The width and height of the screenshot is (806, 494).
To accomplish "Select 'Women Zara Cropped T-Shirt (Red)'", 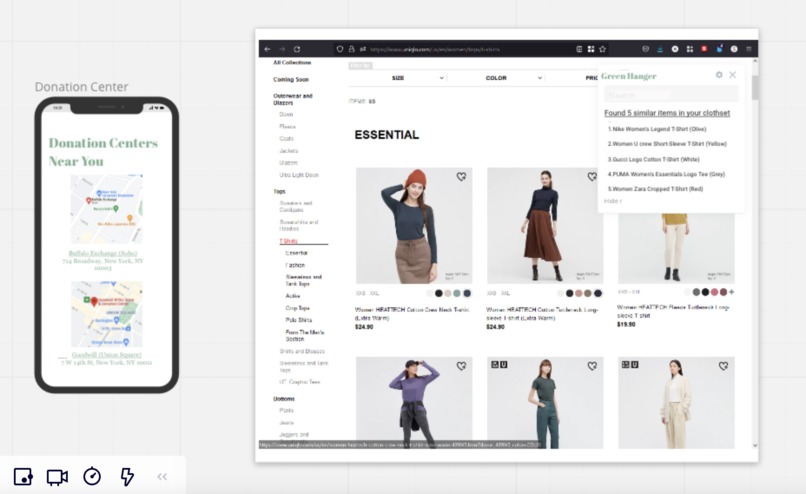I will tap(655, 189).
